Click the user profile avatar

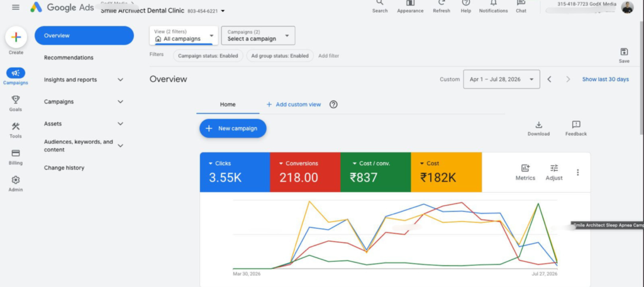(627, 7)
